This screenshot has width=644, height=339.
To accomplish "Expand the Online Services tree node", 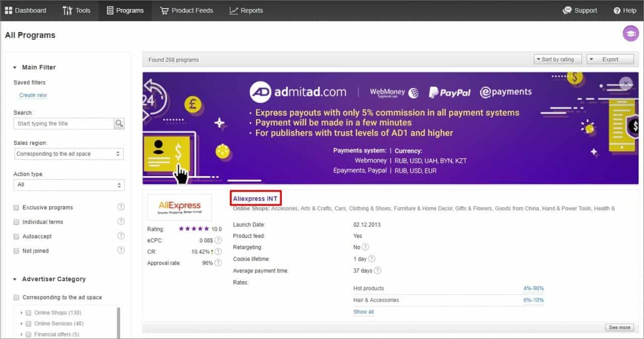I will (22, 323).
